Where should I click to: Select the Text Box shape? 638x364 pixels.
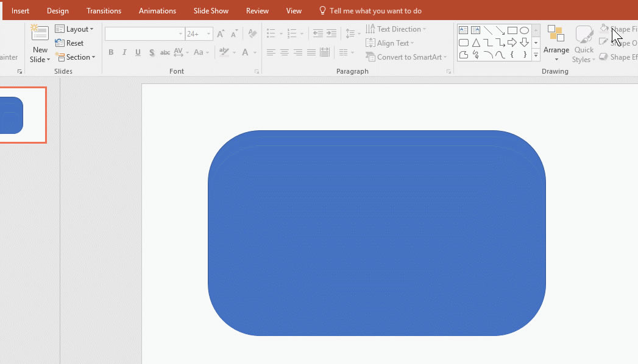[x=464, y=30]
